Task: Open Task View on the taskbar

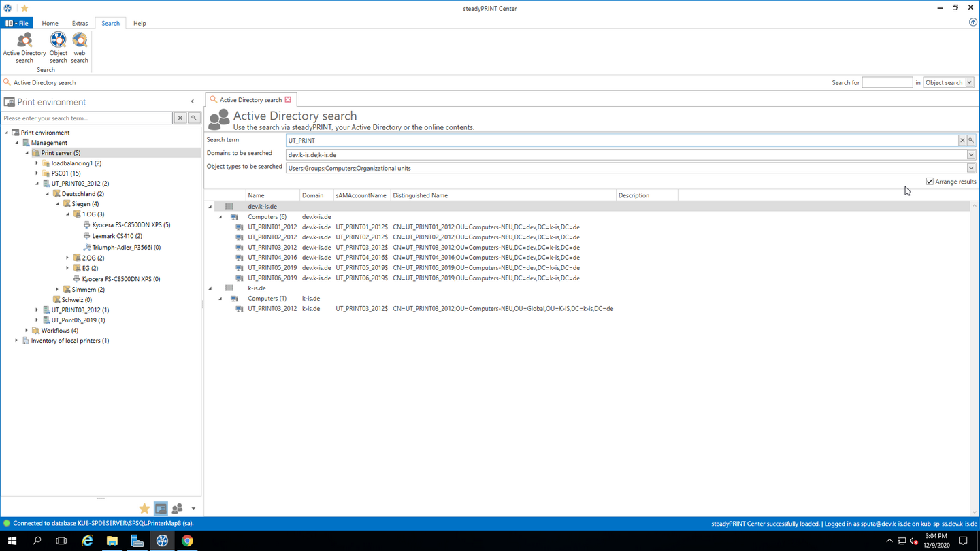Action: click(x=61, y=541)
